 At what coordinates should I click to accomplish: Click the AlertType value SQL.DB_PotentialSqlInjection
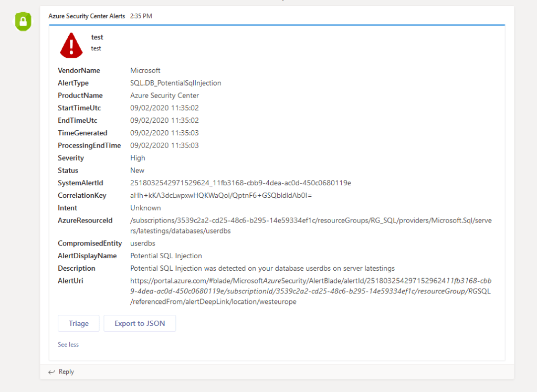click(176, 83)
